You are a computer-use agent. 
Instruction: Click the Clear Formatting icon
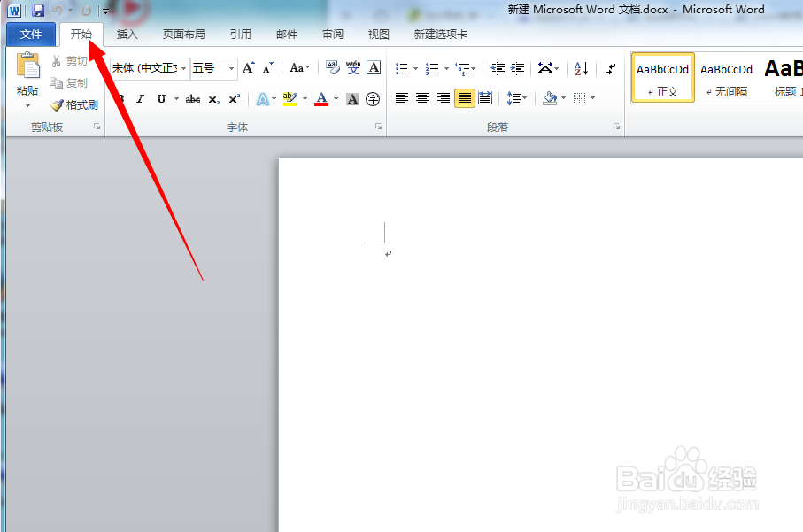coord(331,67)
